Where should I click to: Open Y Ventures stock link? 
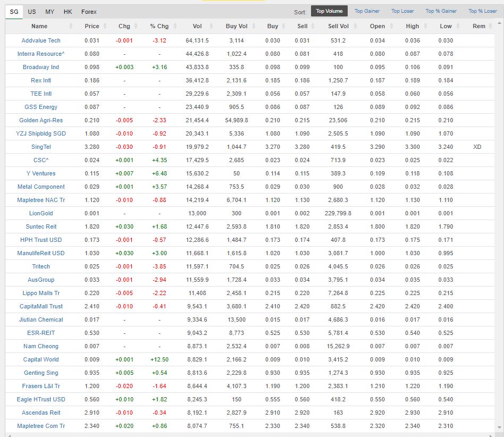click(x=41, y=173)
